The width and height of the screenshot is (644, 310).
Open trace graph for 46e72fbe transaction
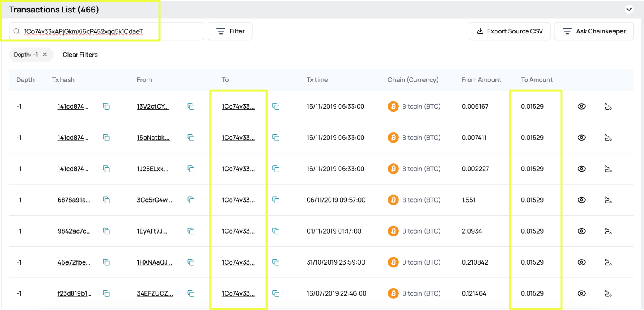click(x=608, y=262)
